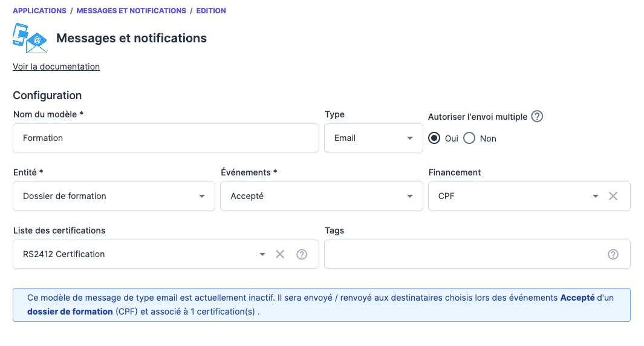
Task: Open Voir la documentation link
Action: coord(56,67)
